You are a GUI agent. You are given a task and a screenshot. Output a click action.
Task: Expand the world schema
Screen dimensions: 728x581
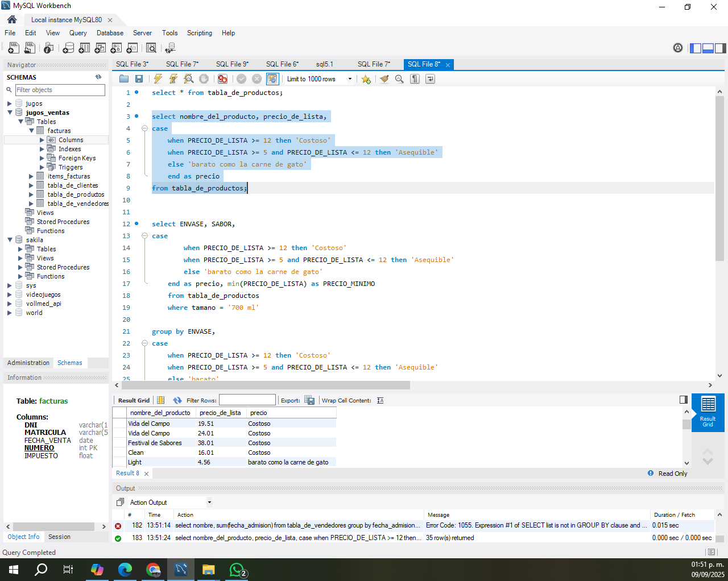(10, 313)
